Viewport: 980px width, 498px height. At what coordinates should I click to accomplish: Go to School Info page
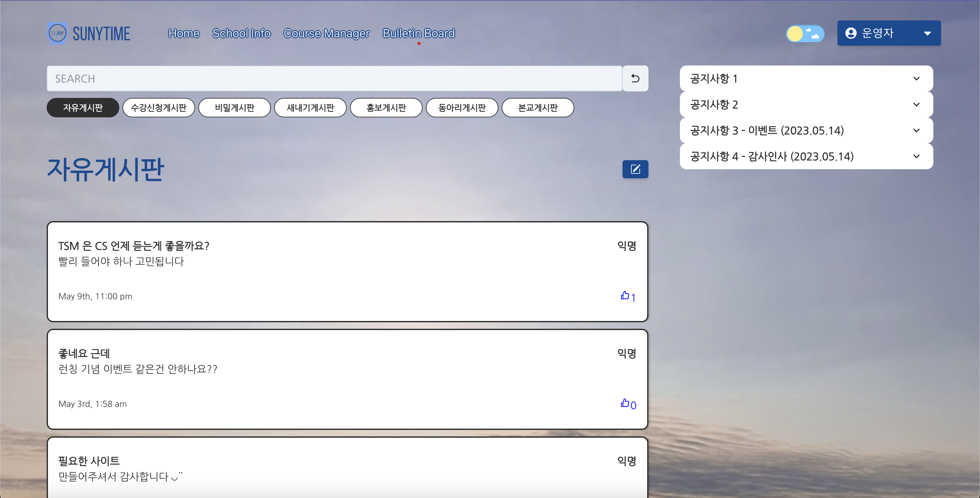pos(241,33)
